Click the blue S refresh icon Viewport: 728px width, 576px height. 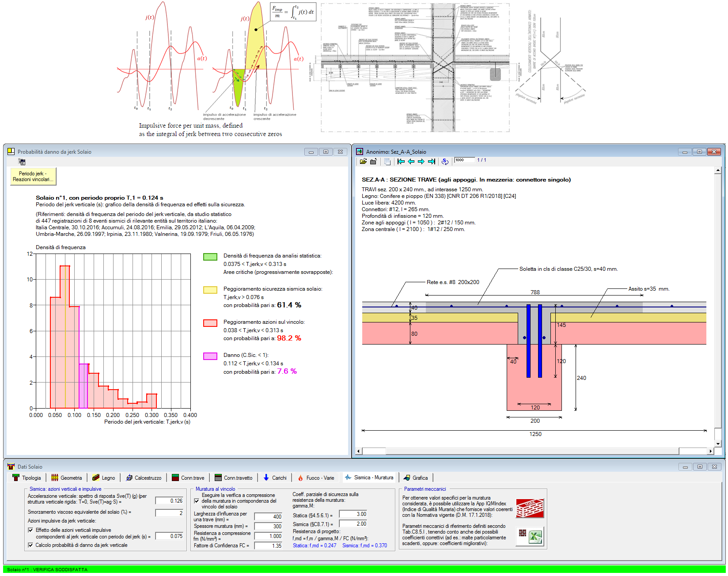pos(445,162)
